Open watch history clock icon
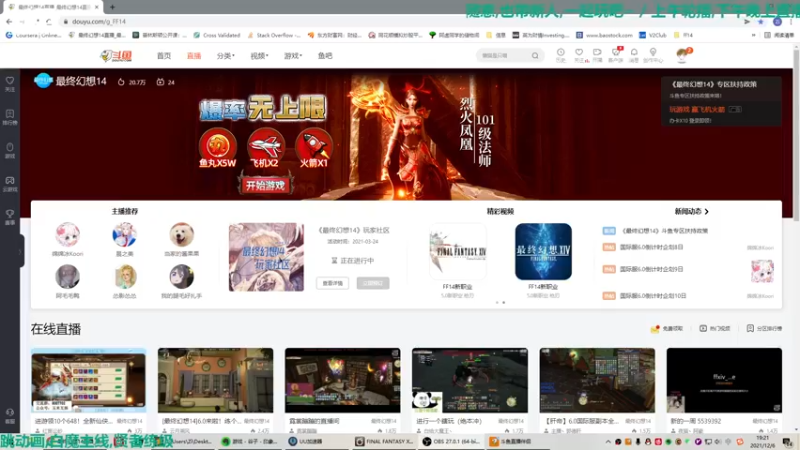Image resolution: width=800 pixels, height=450 pixels. [560, 55]
